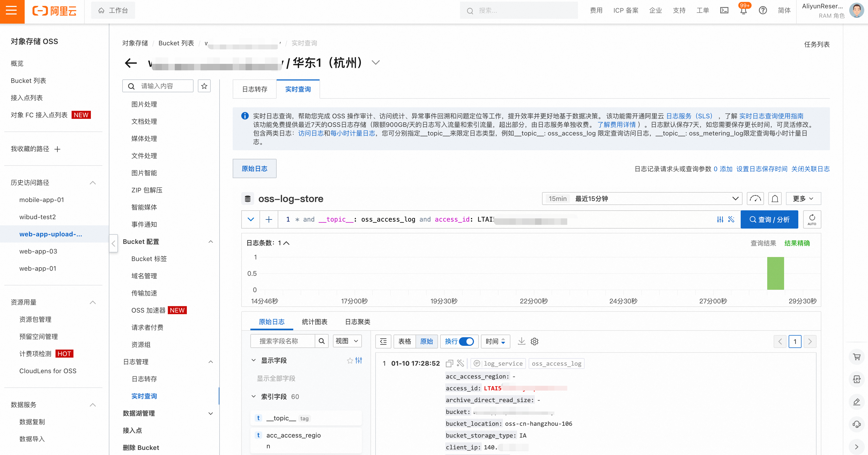Add a query with the plus icon
868x455 pixels.
click(x=269, y=219)
